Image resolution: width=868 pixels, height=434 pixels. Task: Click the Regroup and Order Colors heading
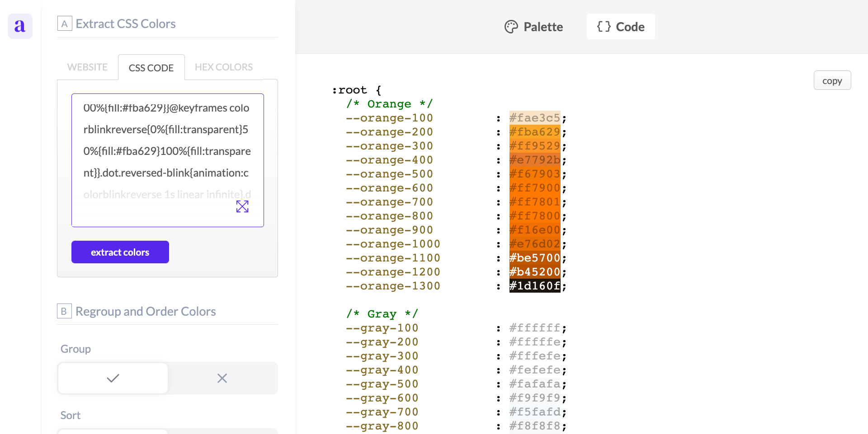pos(146,311)
